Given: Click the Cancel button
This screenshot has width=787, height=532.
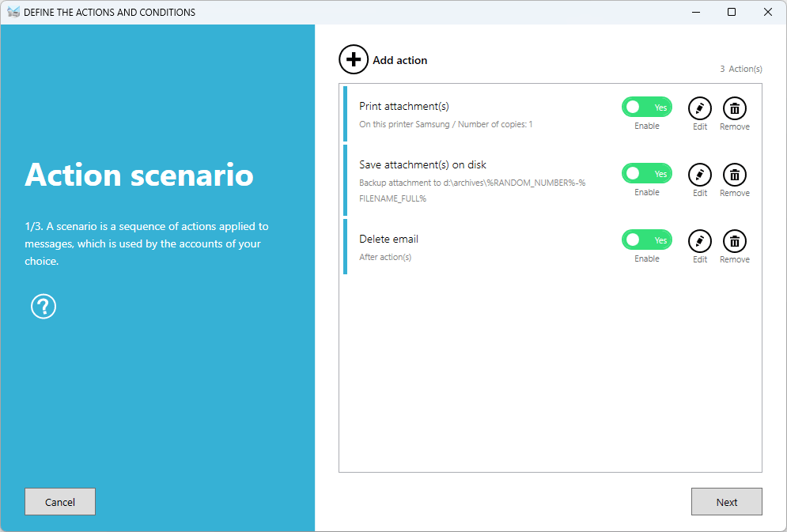Looking at the screenshot, I should pyautogui.click(x=60, y=502).
